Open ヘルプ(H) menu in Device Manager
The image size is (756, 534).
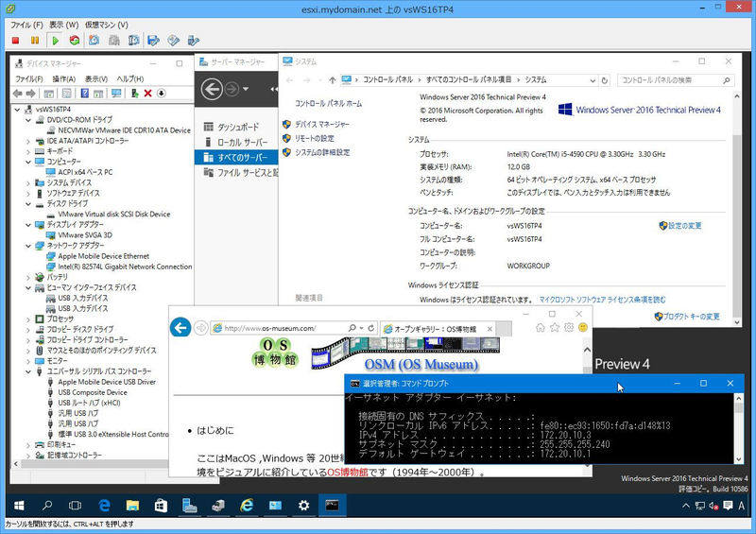pyautogui.click(x=130, y=78)
